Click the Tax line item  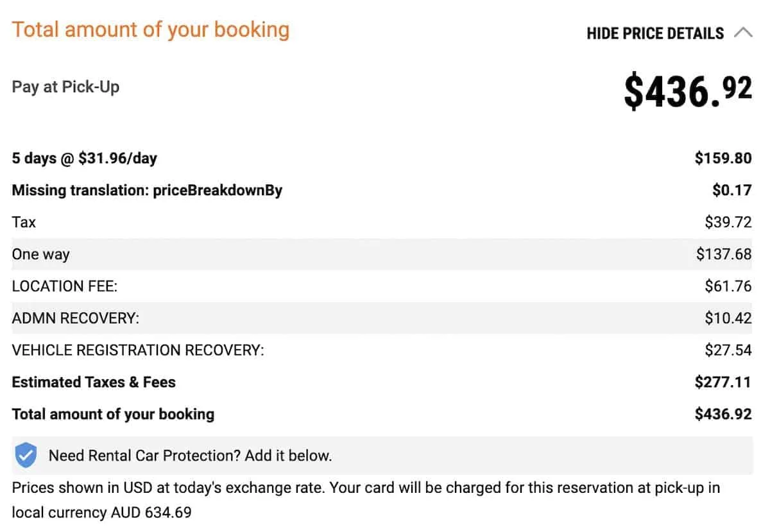tap(382, 222)
